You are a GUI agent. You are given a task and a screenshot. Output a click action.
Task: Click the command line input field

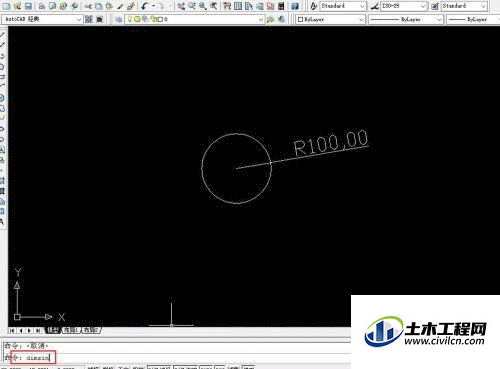pos(177,358)
